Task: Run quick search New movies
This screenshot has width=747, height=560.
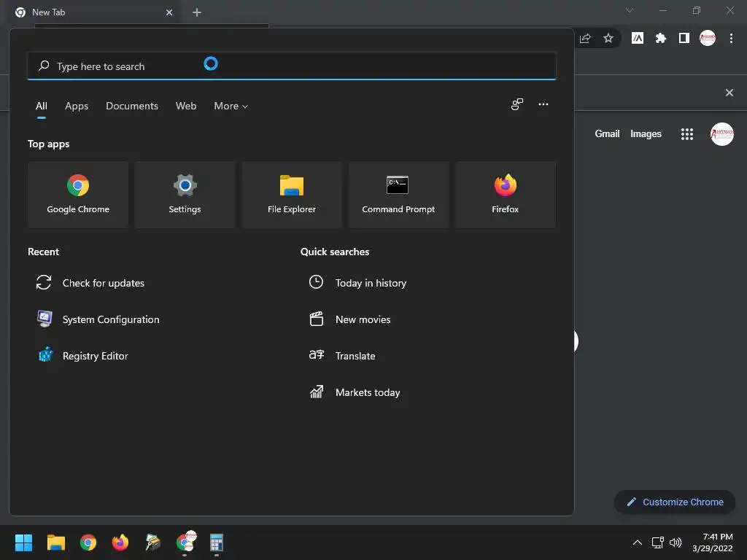Action: (349, 319)
